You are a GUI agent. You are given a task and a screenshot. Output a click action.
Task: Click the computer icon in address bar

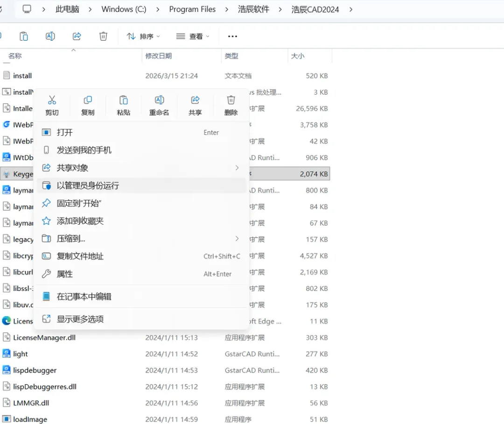click(27, 9)
